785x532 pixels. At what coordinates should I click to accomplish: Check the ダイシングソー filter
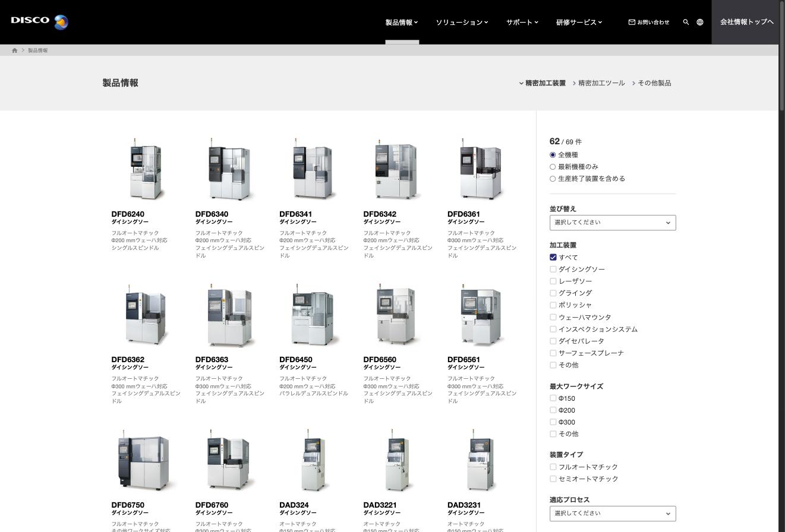point(553,269)
